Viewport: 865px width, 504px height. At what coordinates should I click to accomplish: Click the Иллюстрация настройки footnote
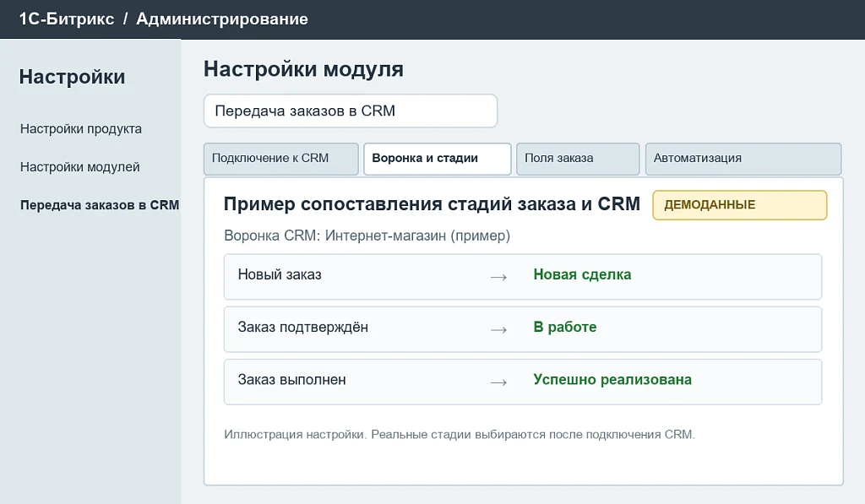tap(460, 435)
